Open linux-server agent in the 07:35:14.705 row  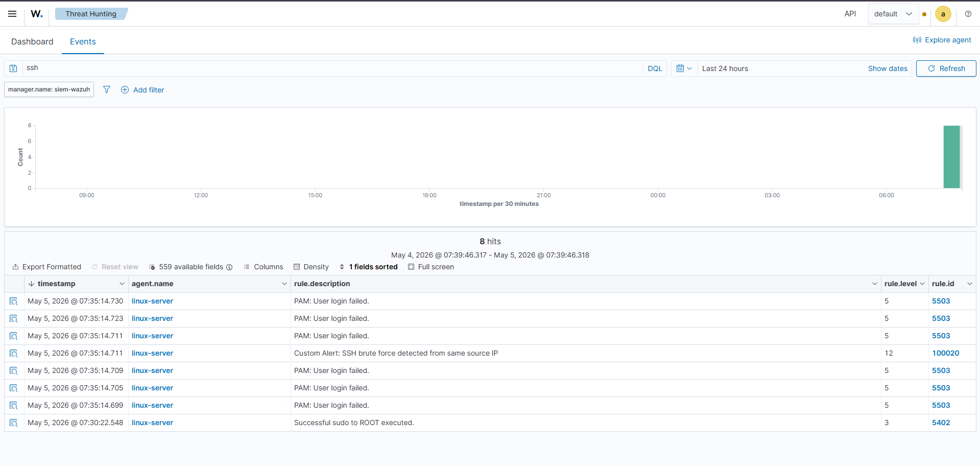pos(152,388)
